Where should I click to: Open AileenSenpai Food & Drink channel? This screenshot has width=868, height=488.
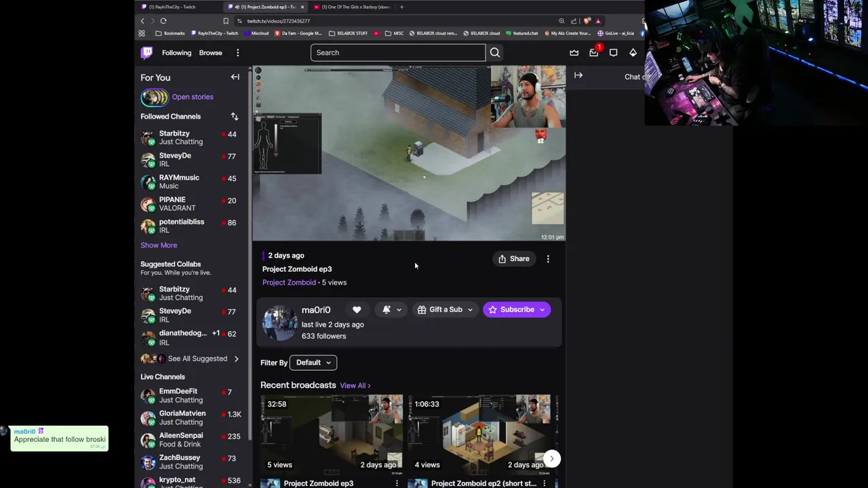[x=191, y=440]
